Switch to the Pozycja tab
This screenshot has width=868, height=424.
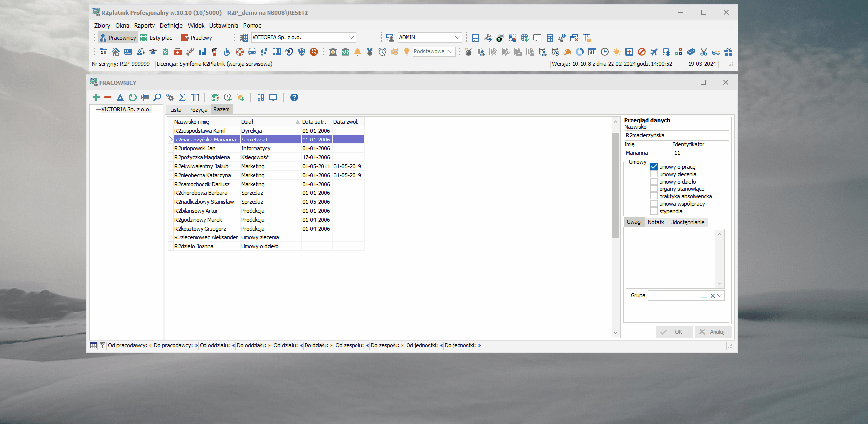coord(198,110)
